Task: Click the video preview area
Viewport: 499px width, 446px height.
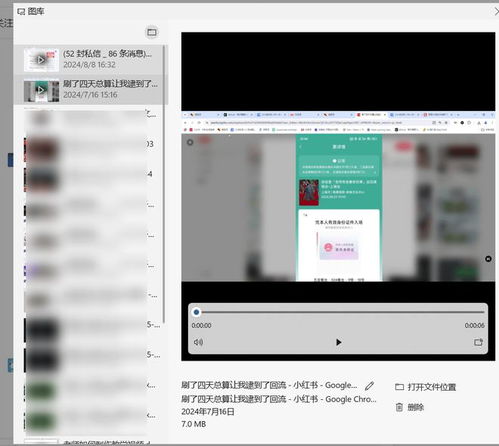Action: tap(338, 197)
